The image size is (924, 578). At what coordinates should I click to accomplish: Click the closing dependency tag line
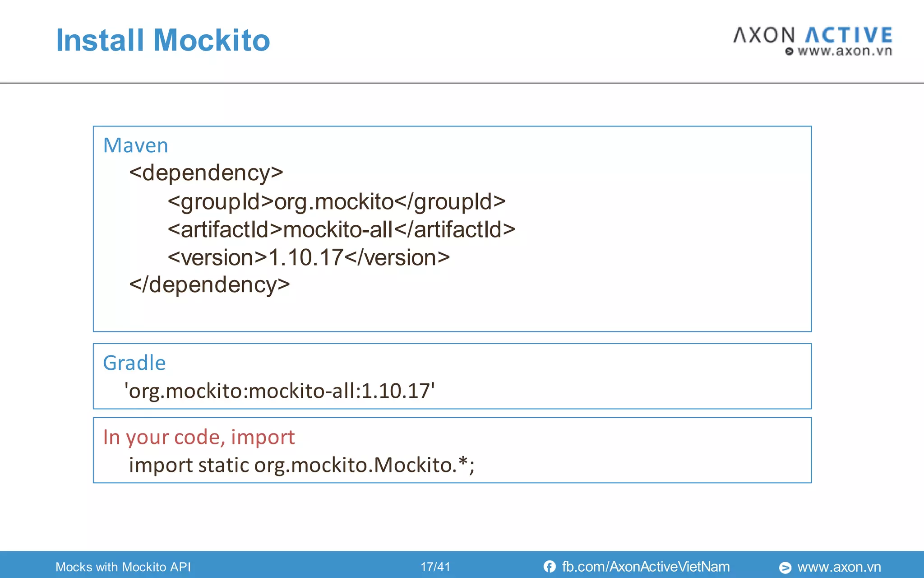(x=209, y=285)
